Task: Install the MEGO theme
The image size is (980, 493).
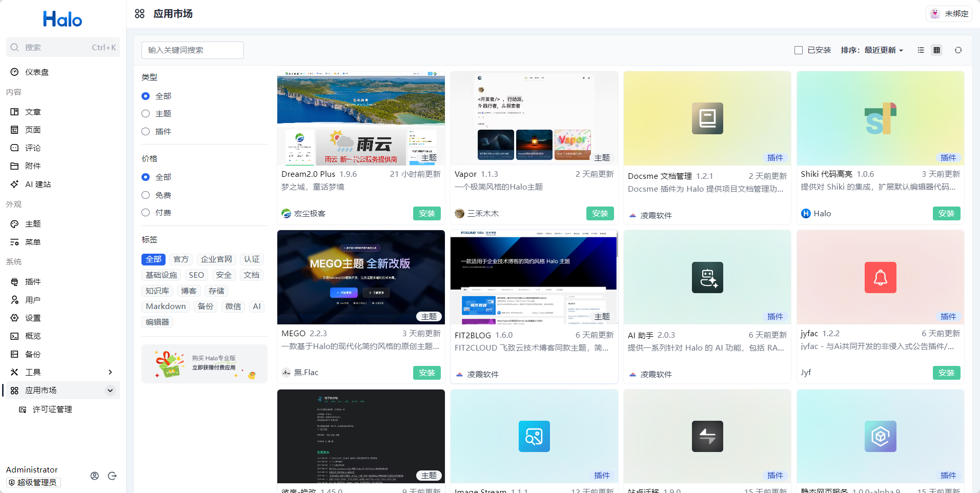Action: coord(427,373)
